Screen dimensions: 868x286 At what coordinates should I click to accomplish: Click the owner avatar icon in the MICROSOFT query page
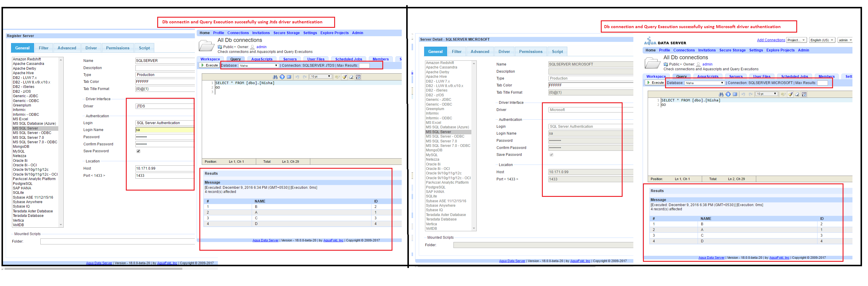click(698, 64)
